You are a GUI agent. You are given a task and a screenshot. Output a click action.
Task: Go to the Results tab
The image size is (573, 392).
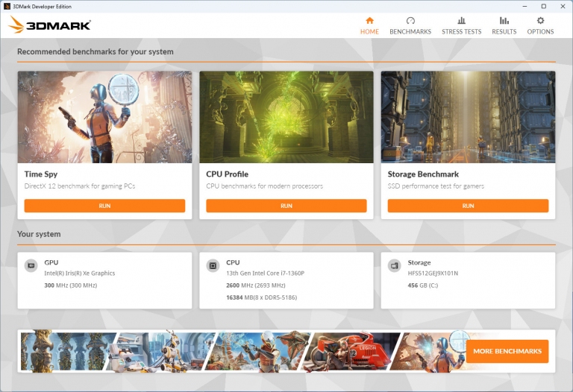coord(504,26)
